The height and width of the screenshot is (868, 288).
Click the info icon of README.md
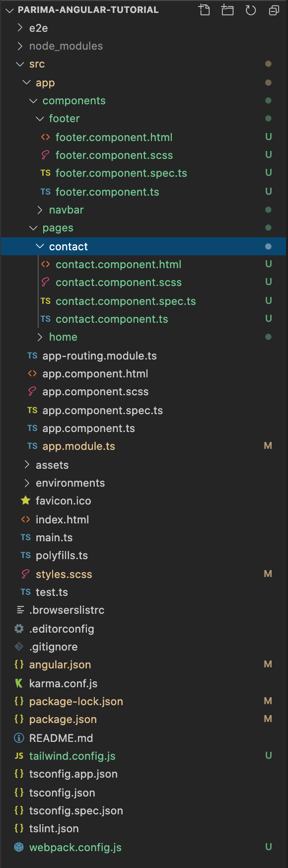19,738
